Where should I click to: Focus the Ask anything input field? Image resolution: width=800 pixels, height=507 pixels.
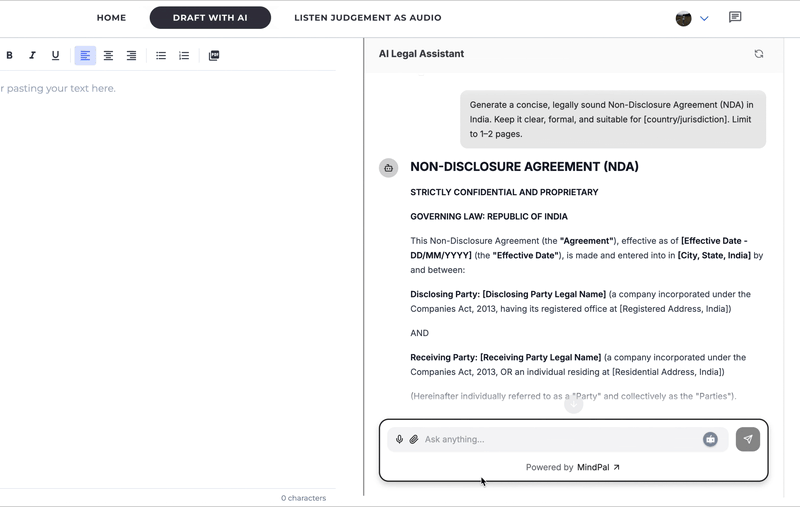(x=560, y=439)
